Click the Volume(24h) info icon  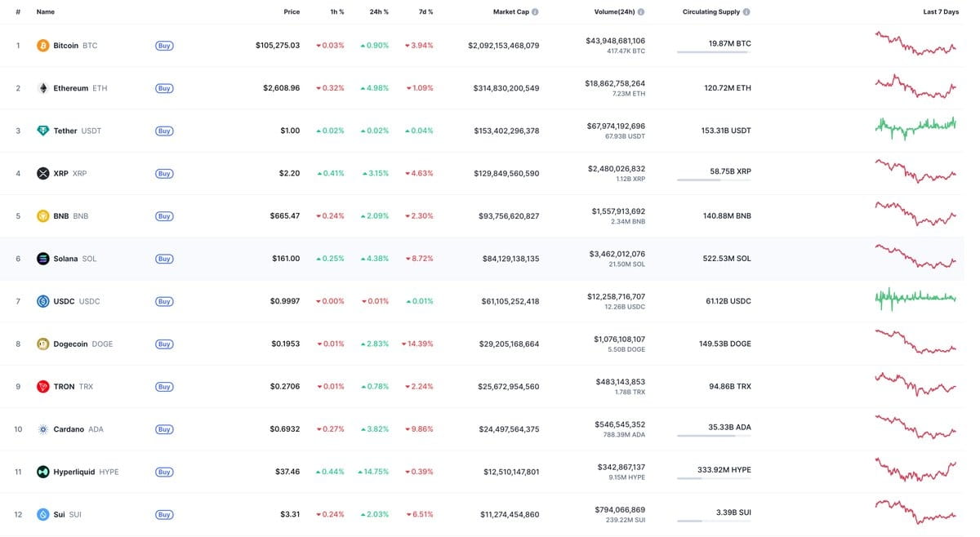point(641,12)
